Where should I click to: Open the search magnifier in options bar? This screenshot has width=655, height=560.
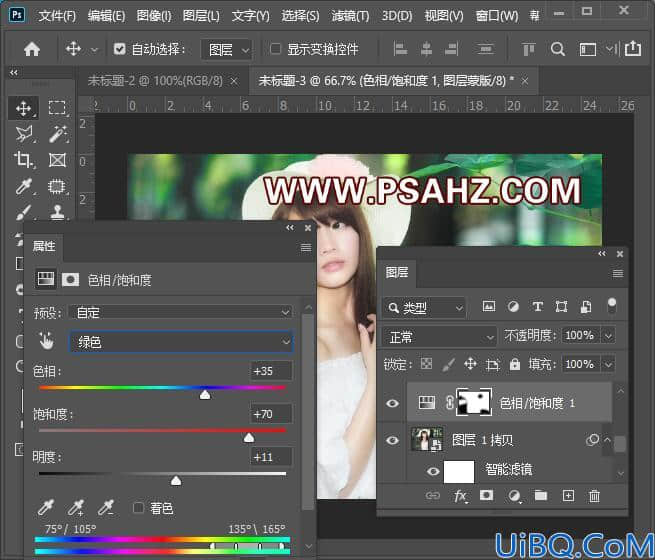558,49
